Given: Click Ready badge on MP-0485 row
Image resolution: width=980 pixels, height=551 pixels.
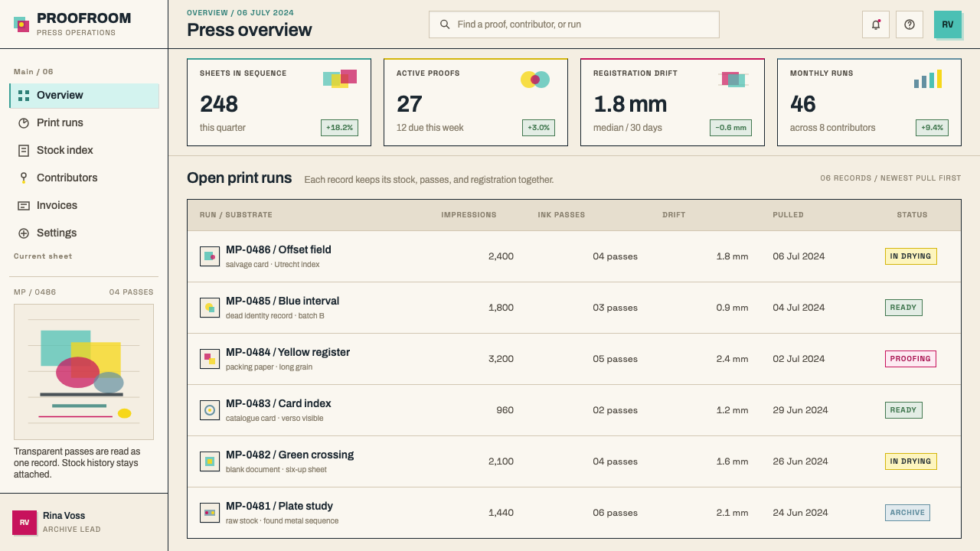Looking at the screenshot, I should click(903, 308).
